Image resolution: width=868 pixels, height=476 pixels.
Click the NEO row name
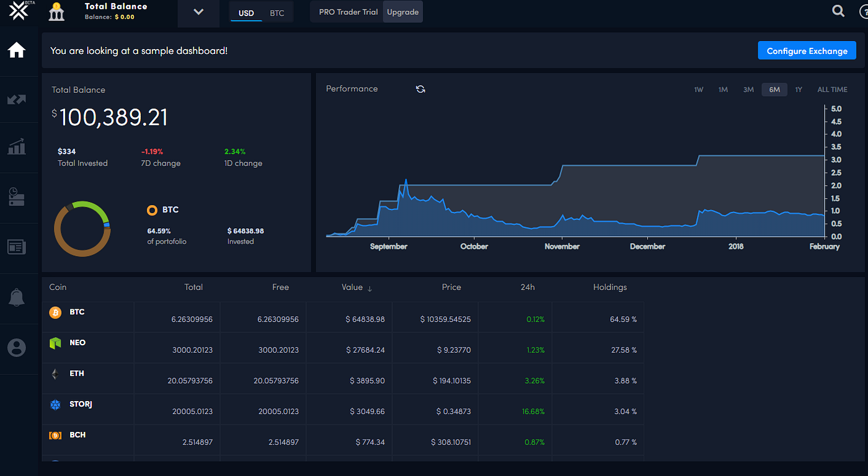[77, 343]
